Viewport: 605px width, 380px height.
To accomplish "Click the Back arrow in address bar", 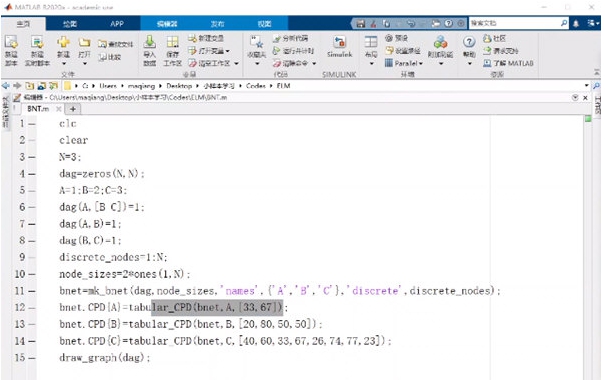I will (x=5, y=86).
